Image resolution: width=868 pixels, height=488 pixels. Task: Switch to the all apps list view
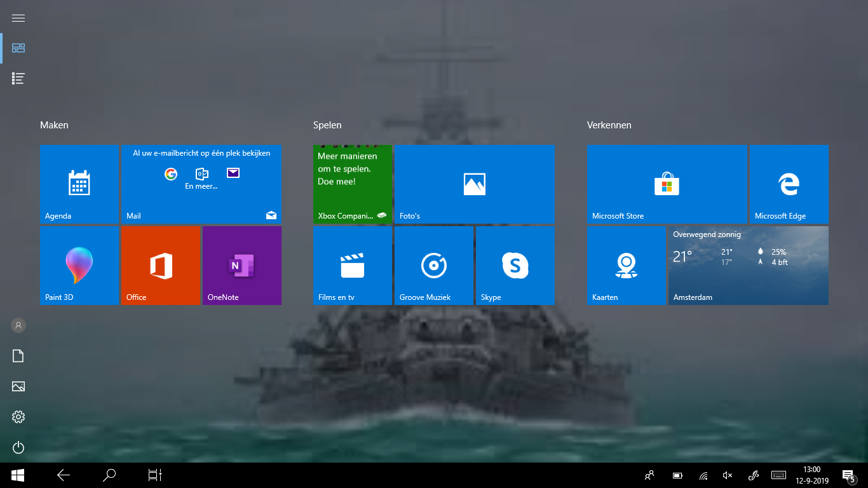pos(18,79)
